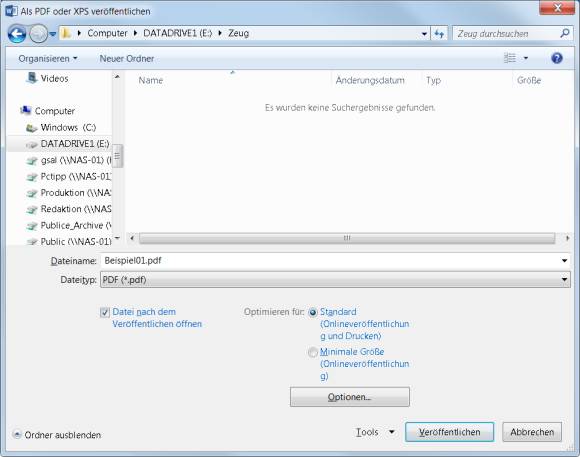Click the blue Back navigation arrow
This screenshot has height=457, width=580.
click(17, 34)
